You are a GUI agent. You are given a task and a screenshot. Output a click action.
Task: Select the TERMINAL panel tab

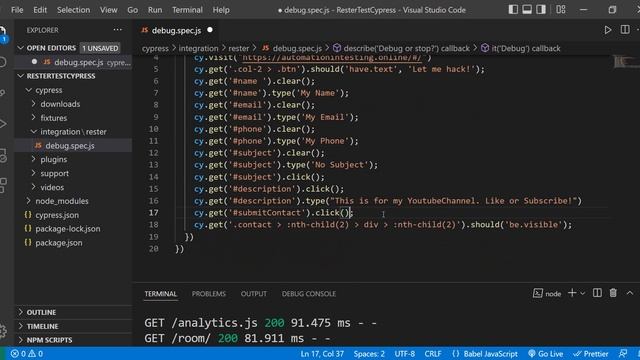(x=160, y=293)
